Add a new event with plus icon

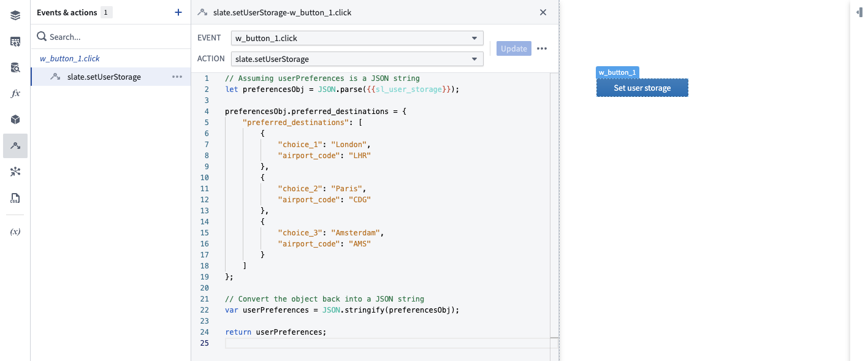(178, 12)
